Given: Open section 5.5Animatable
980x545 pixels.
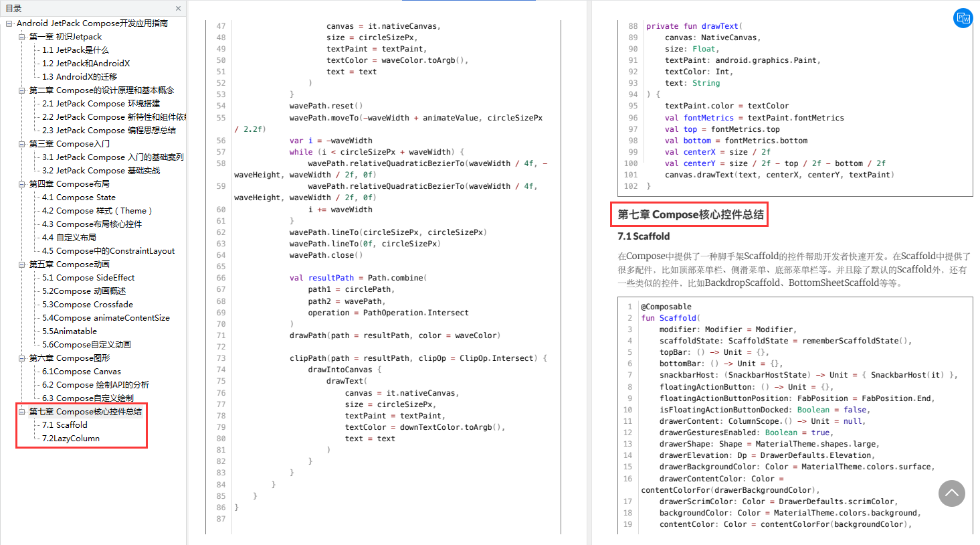Looking at the screenshot, I should 70,331.
